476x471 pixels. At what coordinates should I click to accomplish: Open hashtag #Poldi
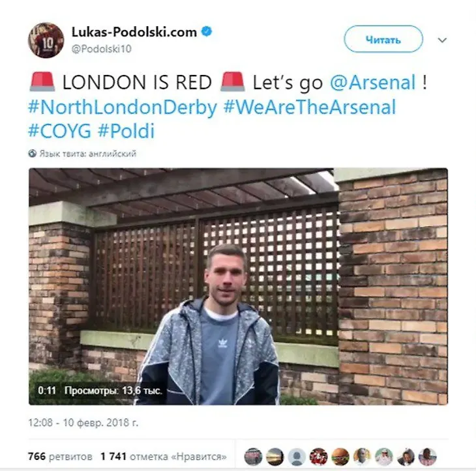(126, 131)
